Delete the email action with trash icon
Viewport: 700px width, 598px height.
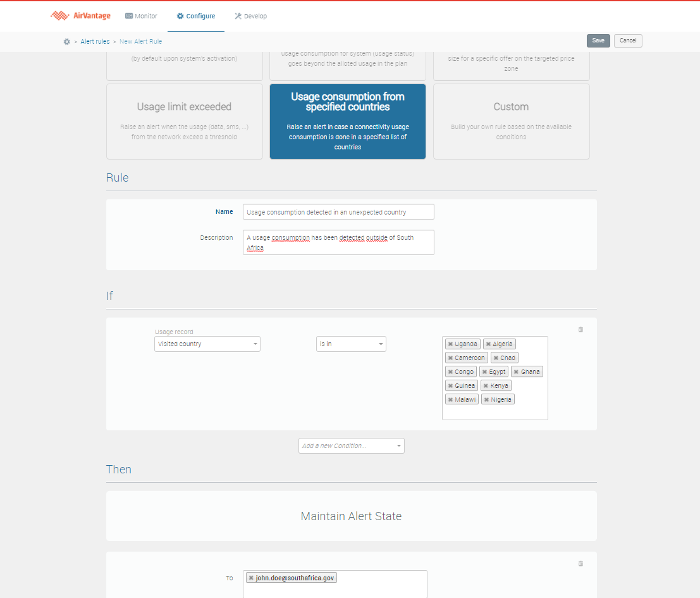click(x=580, y=564)
